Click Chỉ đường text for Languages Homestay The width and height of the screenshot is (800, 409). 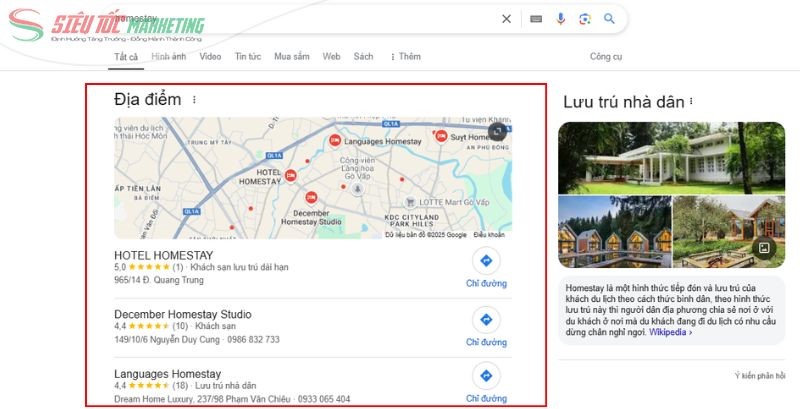pyautogui.click(x=486, y=398)
